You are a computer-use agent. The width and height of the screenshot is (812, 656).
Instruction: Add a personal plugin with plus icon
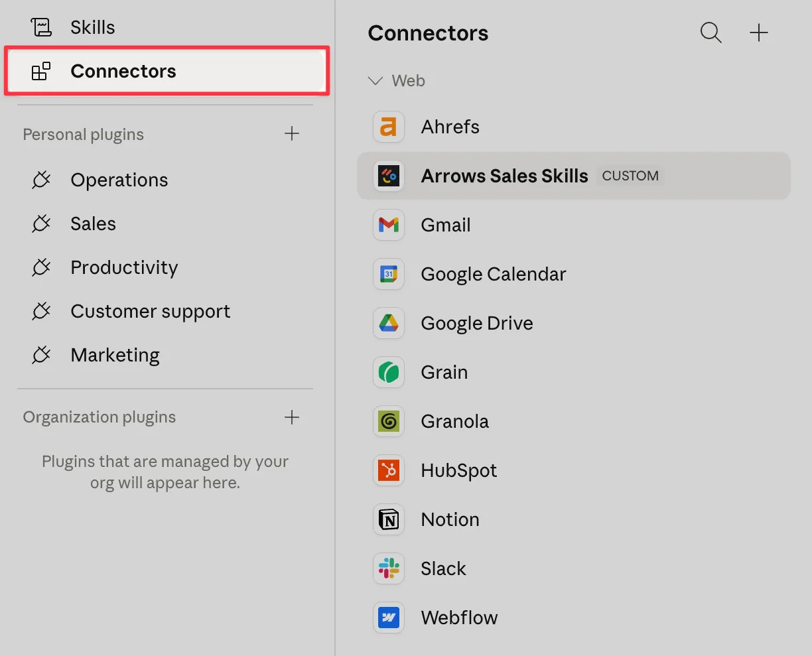tap(292, 134)
